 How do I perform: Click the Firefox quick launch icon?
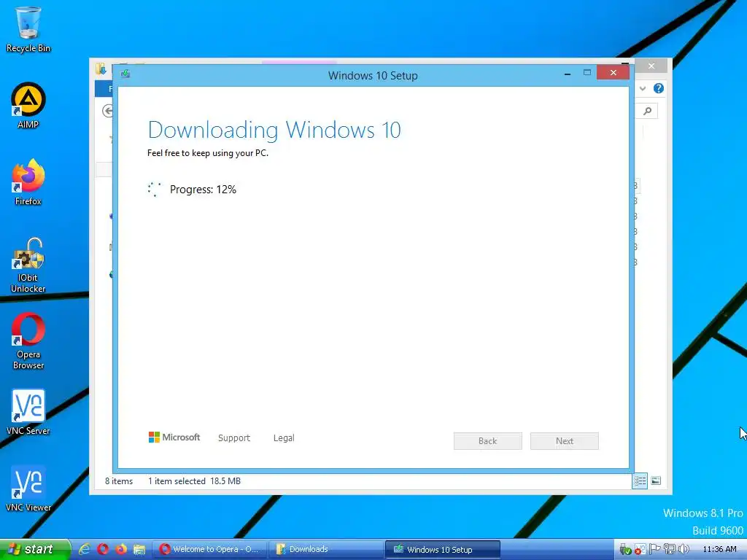pyautogui.click(x=121, y=549)
